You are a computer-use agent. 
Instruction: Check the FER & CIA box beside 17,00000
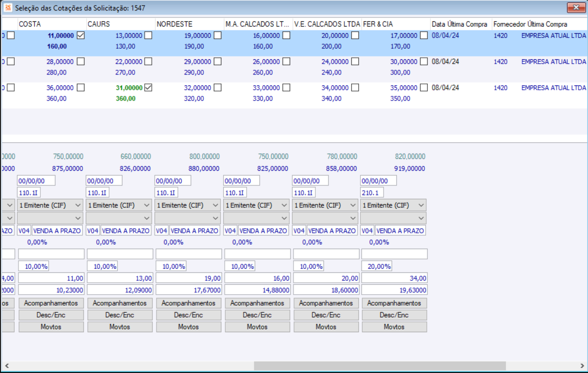(423, 36)
